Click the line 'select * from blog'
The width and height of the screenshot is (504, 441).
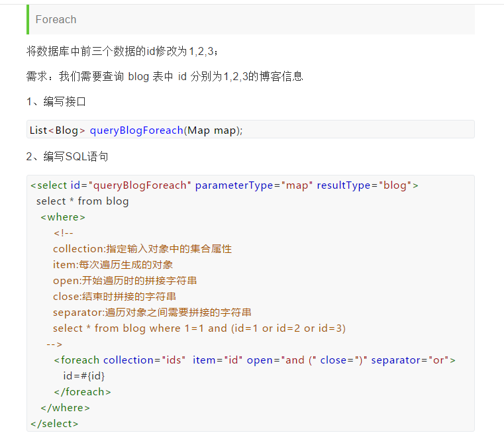(x=83, y=201)
